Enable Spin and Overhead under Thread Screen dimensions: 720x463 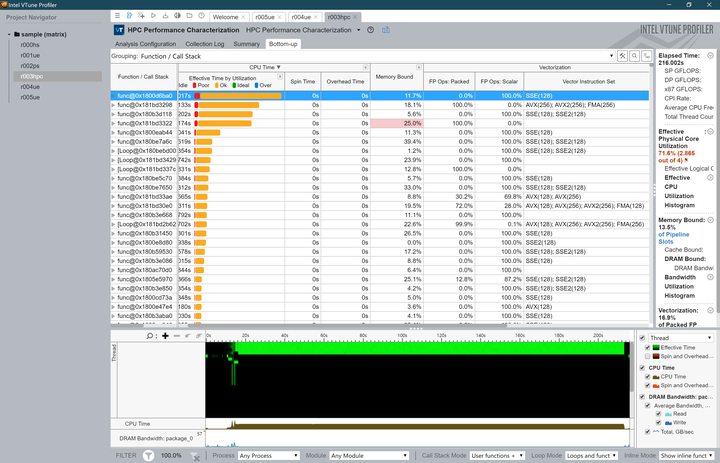[648, 356]
